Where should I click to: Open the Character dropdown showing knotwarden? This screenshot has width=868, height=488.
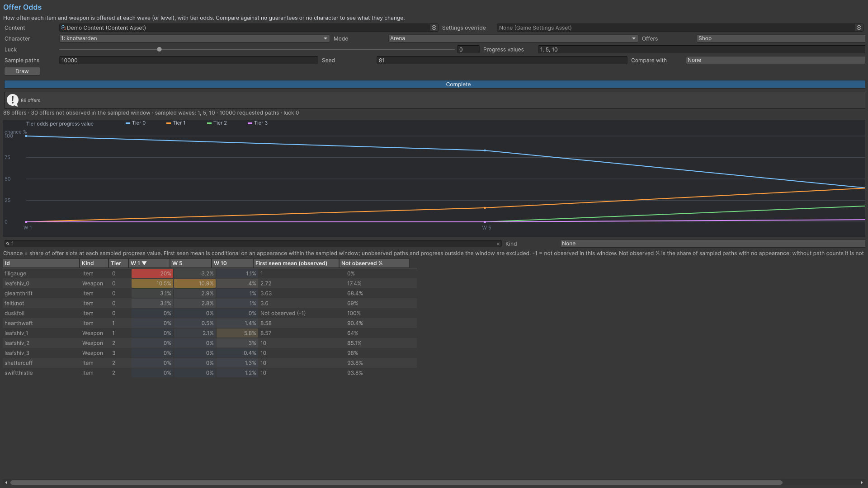[x=194, y=38]
